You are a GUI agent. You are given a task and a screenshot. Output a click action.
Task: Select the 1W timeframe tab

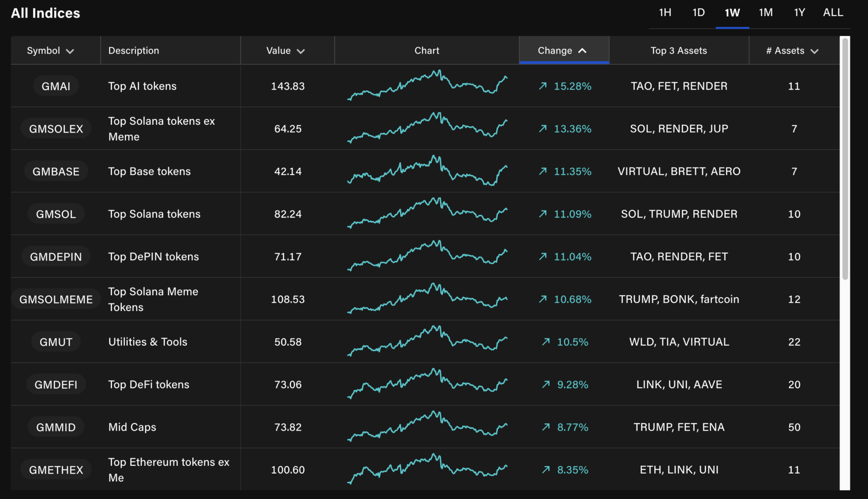point(732,13)
